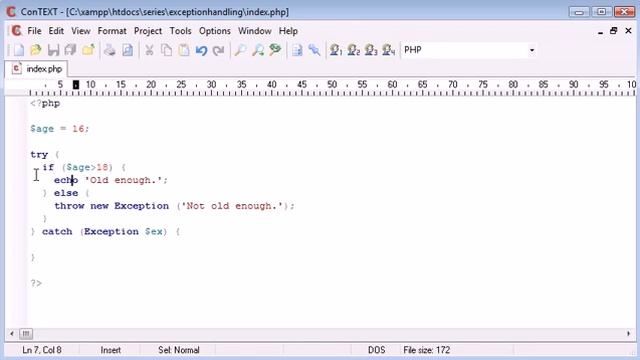Copy selection using the toolbar copy icon
640x360 pixels.
pos(167,50)
